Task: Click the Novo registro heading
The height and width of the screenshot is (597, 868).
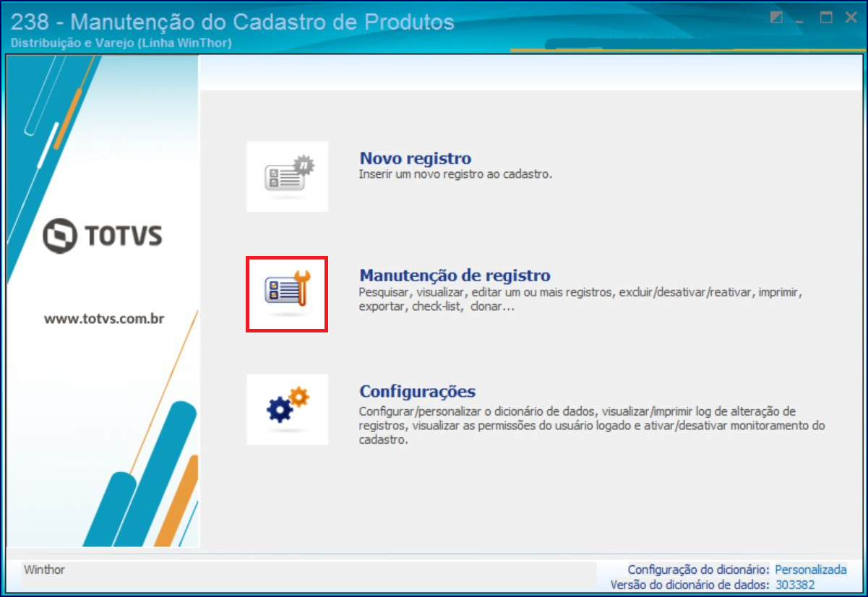Action: (x=416, y=158)
